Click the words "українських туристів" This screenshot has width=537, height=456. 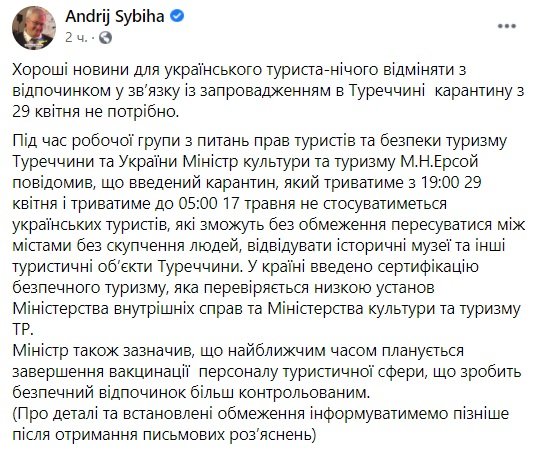92,225
